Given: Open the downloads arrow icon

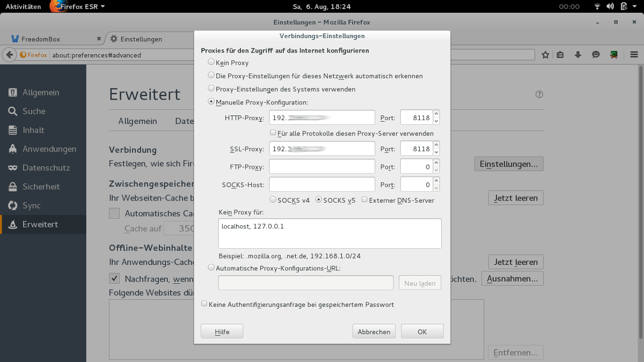Looking at the screenshot, I should coord(578,55).
